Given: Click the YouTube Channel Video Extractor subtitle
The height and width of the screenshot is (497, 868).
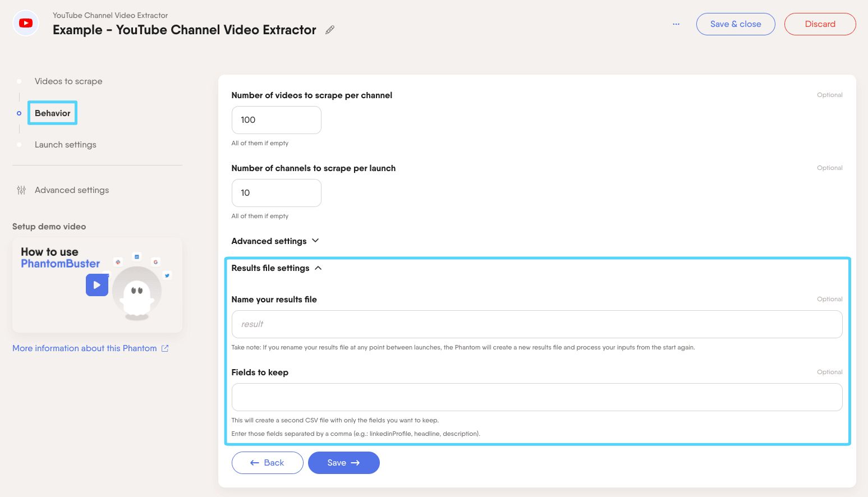Looking at the screenshot, I should [x=110, y=15].
